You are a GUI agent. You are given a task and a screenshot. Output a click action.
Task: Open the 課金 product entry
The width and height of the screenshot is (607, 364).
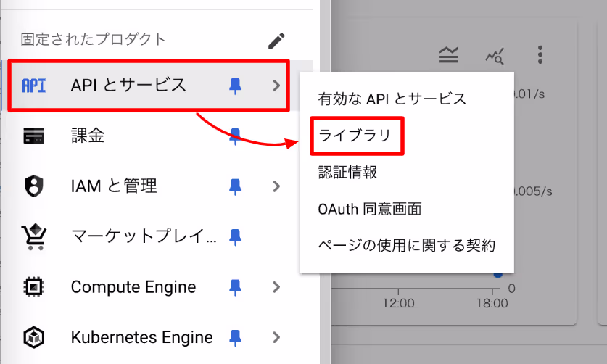[157, 136]
